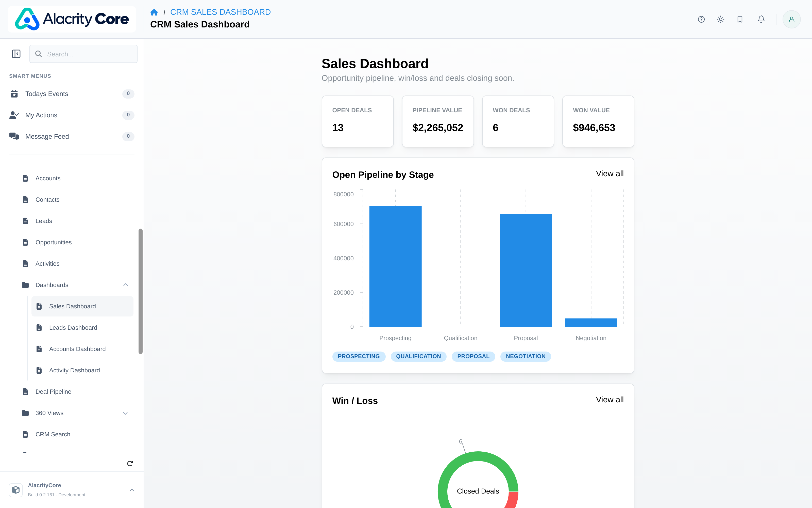Click the NEGOTIATION stage chip

pos(526,356)
